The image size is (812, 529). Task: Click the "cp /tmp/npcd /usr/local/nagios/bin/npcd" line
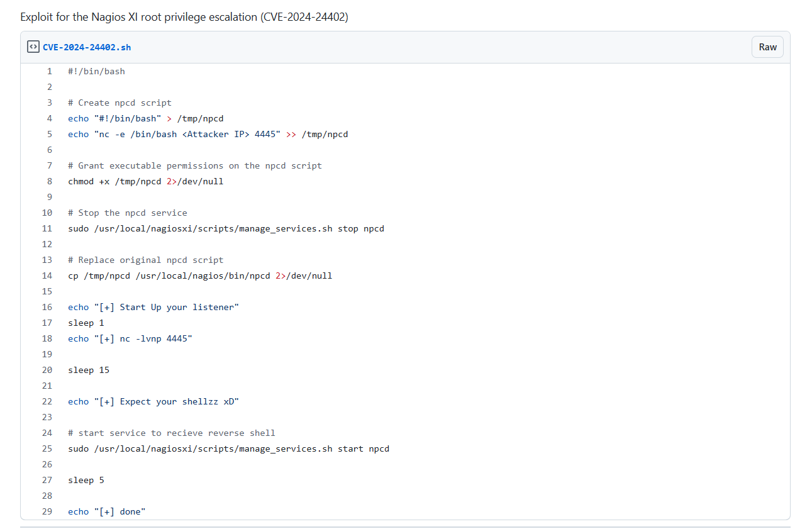(x=200, y=276)
